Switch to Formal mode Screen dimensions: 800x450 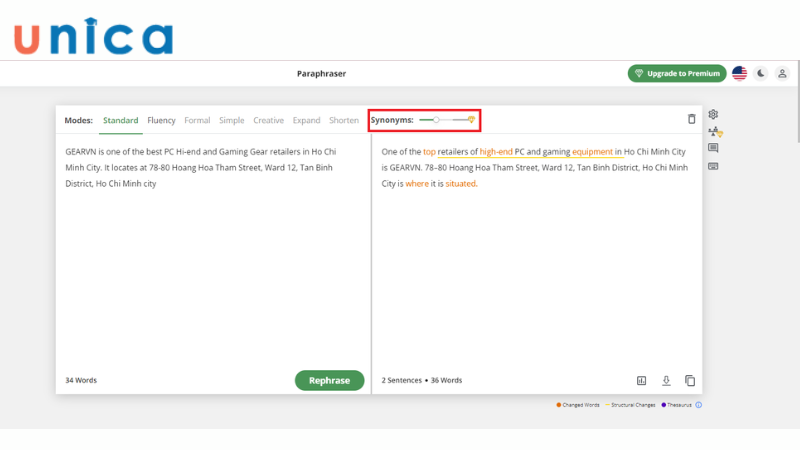(x=197, y=120)
